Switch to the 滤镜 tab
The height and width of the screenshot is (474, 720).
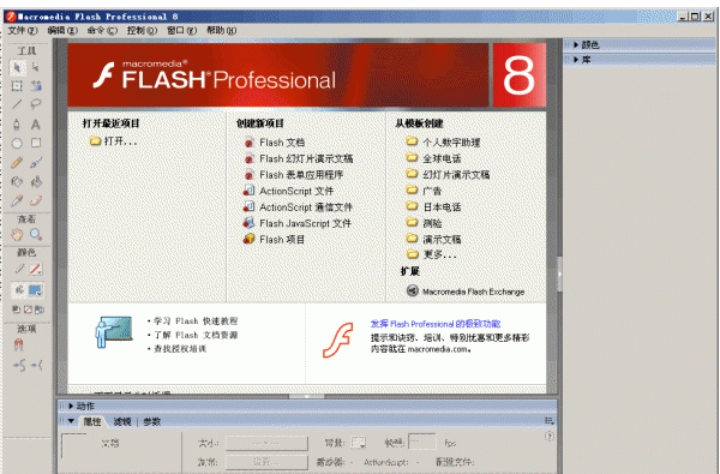click(122, 422)
